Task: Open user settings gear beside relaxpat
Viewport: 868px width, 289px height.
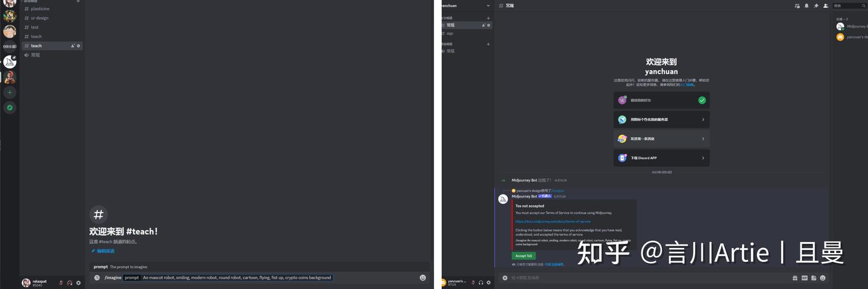Action: click(x=78, y=283)
